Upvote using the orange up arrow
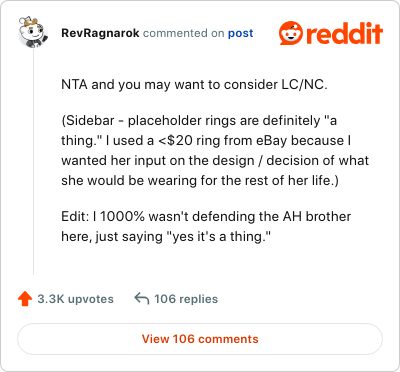The width and height of the screenshot is (400, 372). click(x=25, y=299)
